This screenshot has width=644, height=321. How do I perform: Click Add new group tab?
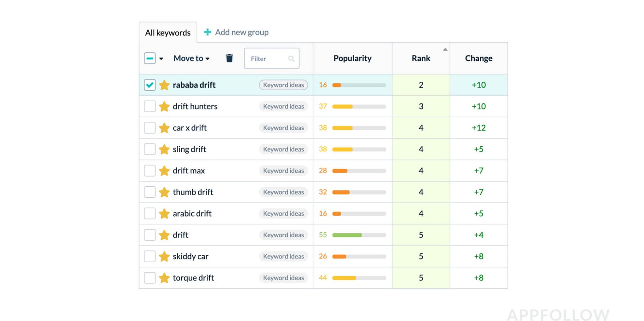click(241, 32)
